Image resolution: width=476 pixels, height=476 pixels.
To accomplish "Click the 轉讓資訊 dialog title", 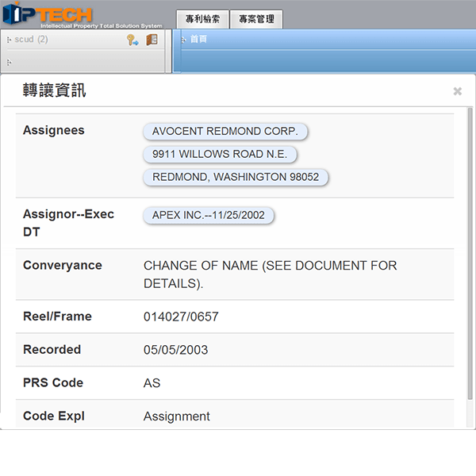I will 54,90.
